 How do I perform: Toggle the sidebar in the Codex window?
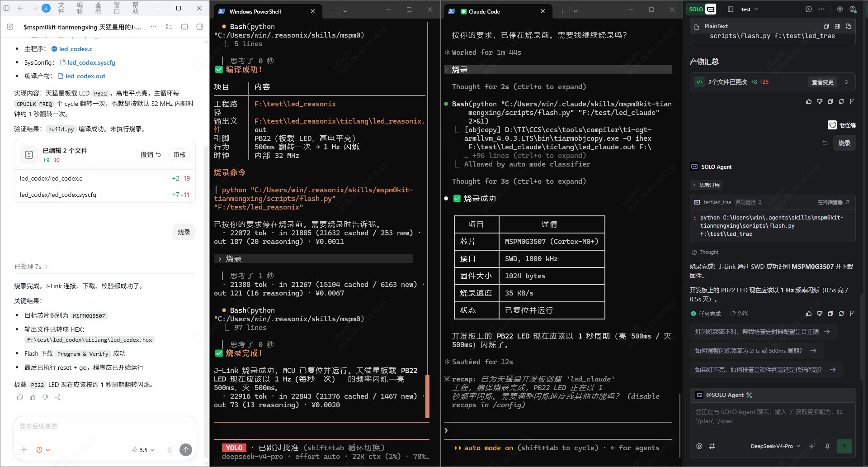pyautogui.click(x=6, y=8)
